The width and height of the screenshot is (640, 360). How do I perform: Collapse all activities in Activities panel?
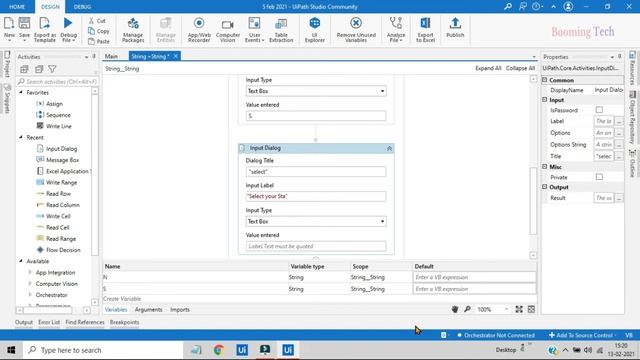point(39,69)
